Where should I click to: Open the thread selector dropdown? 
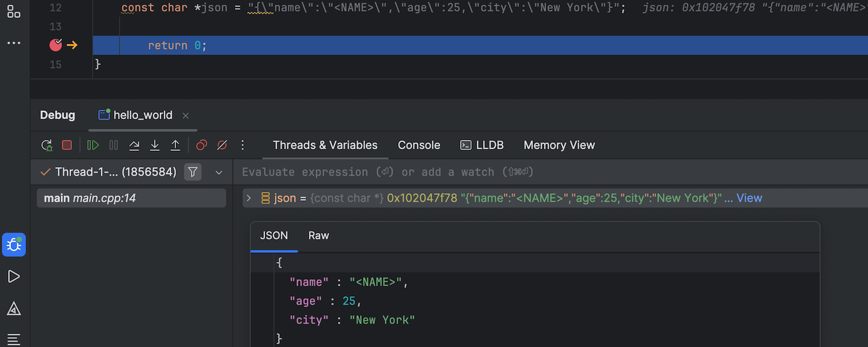coord(219,172)
